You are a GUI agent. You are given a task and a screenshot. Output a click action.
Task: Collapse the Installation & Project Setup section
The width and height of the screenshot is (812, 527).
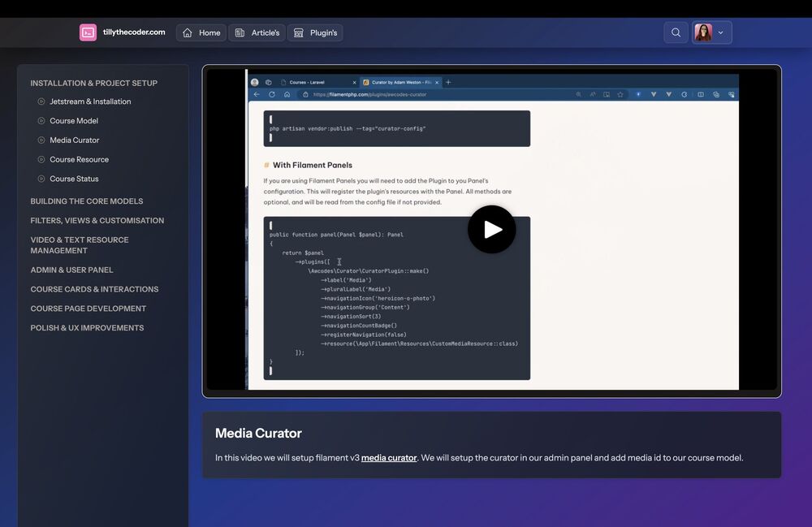(x=94, y=83)
